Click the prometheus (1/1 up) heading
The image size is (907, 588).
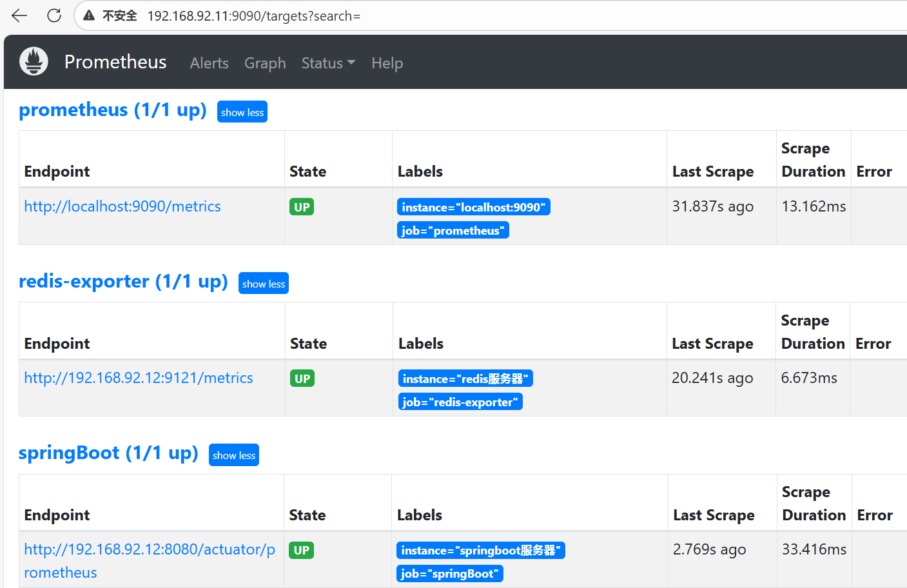[x=113, y=110]
